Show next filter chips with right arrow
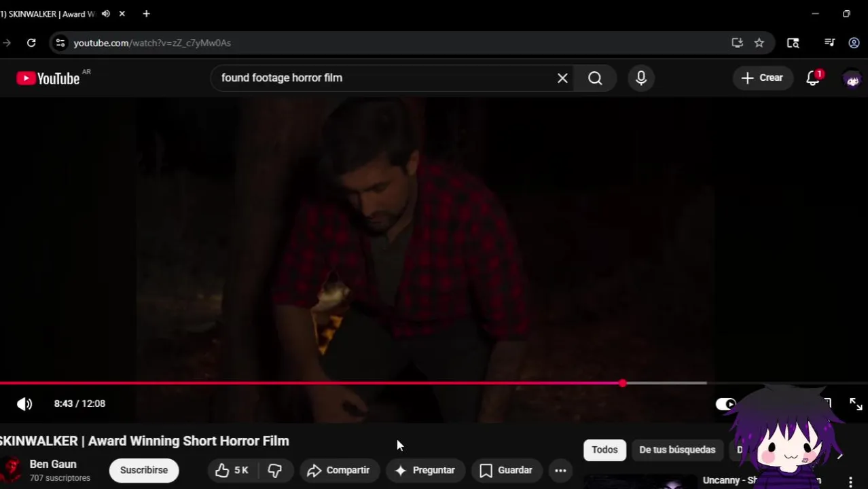The width and height of the screenshot is (868, 489). pyautogui.click(x=839, y=455)
